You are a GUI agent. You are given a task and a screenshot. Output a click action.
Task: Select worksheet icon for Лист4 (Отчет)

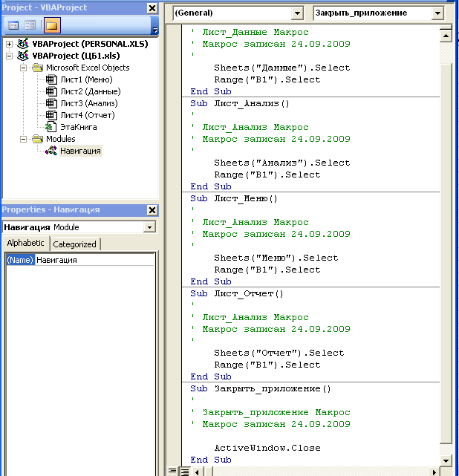tap(51, 115)
